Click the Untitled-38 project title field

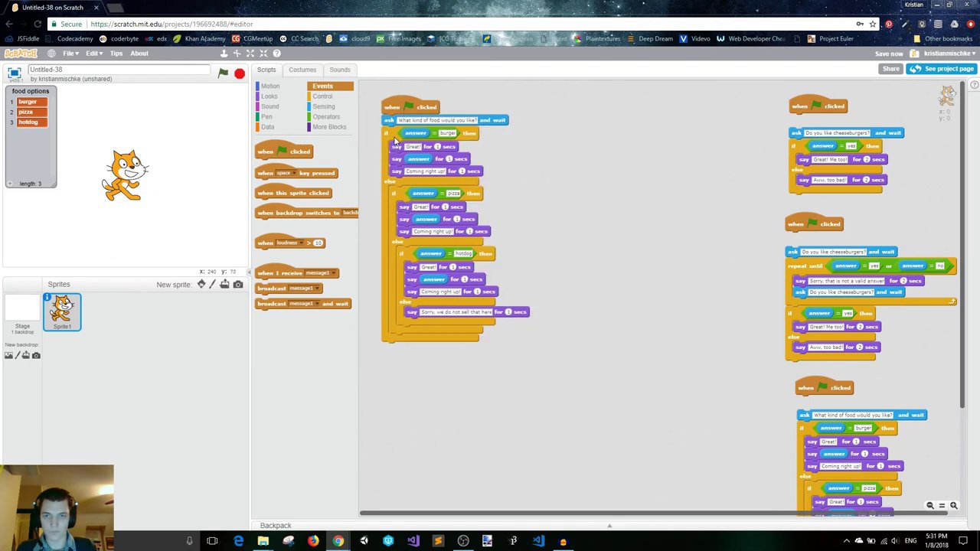pos(119,70)
